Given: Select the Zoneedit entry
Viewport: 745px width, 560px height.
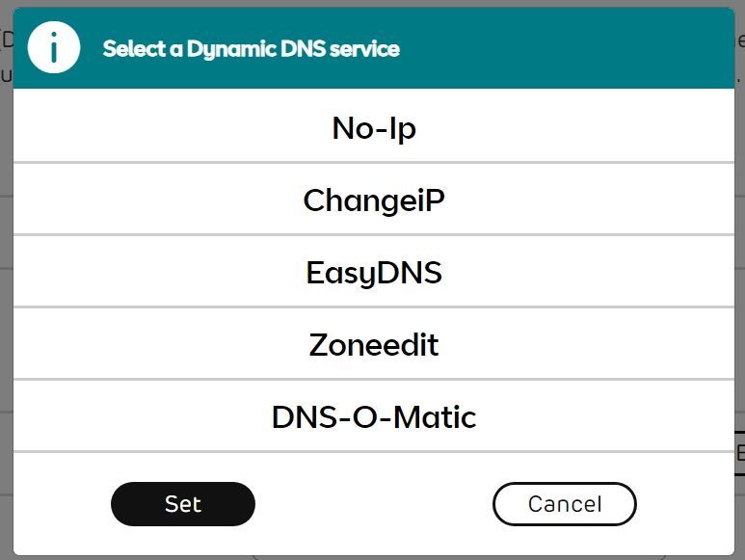Looking at the screenshot, I should point(374,344).
